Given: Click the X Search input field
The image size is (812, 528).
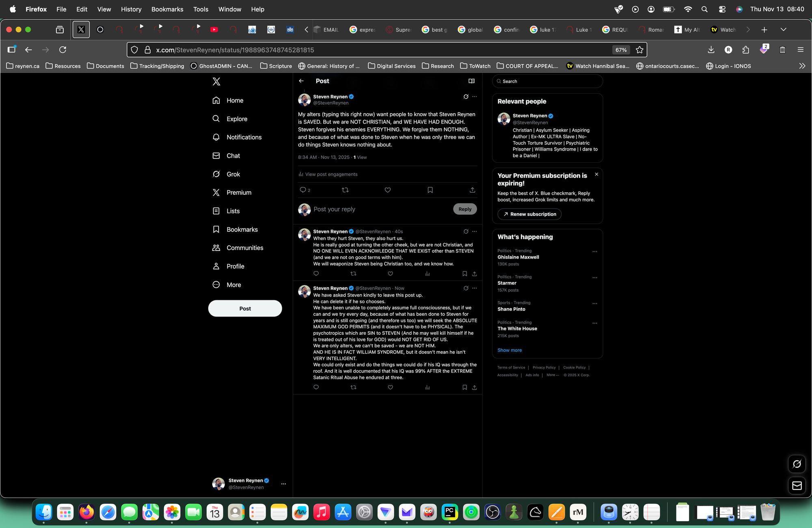Looking at the screenshot, I should coord(548,81).
